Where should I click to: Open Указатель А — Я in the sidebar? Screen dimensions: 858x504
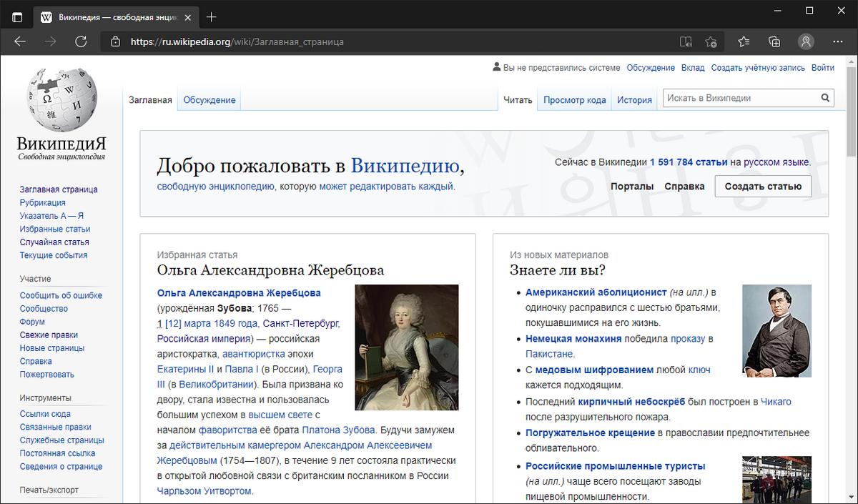[x=52, y=216]
